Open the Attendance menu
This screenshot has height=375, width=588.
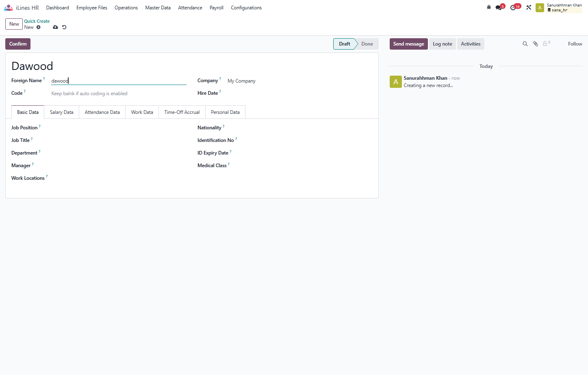[190, 8]
